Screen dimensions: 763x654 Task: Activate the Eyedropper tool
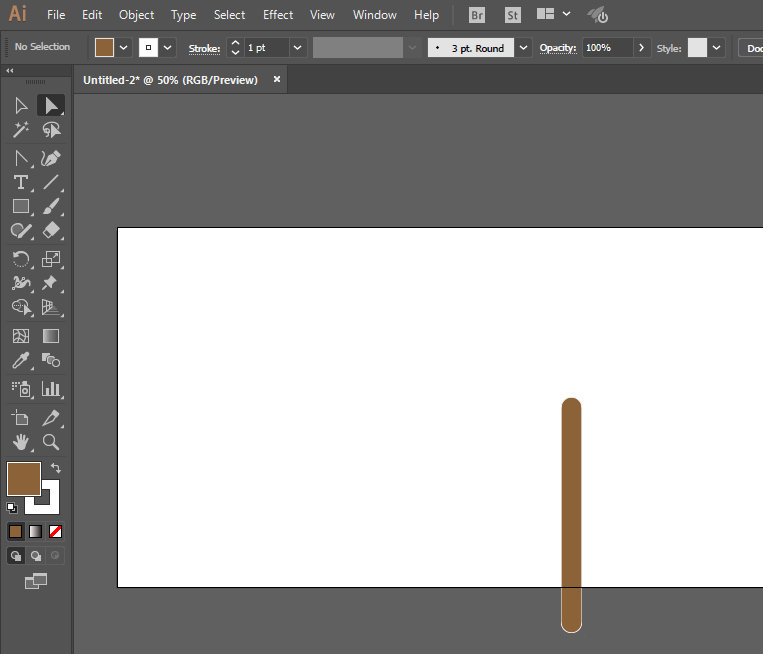pos(20,361)
